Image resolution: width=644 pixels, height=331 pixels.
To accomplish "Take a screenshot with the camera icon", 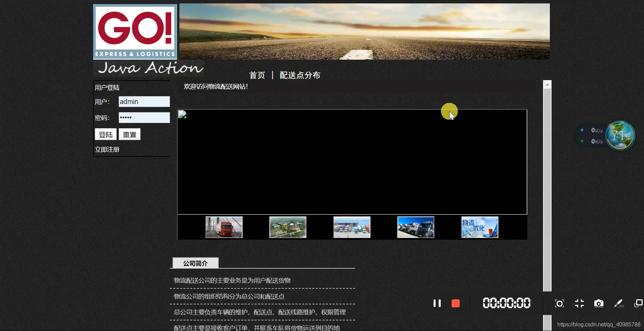I will [x=599, y=303].
